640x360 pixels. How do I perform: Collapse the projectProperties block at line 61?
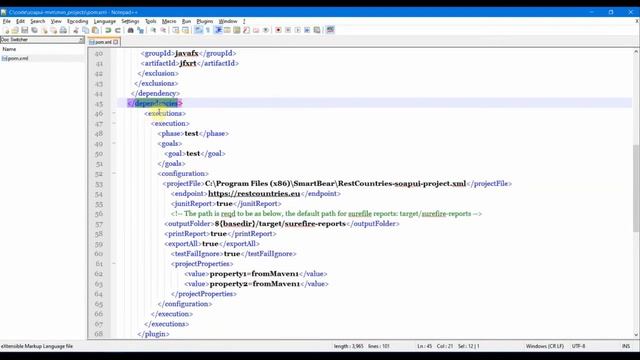[x=114, y=264]
